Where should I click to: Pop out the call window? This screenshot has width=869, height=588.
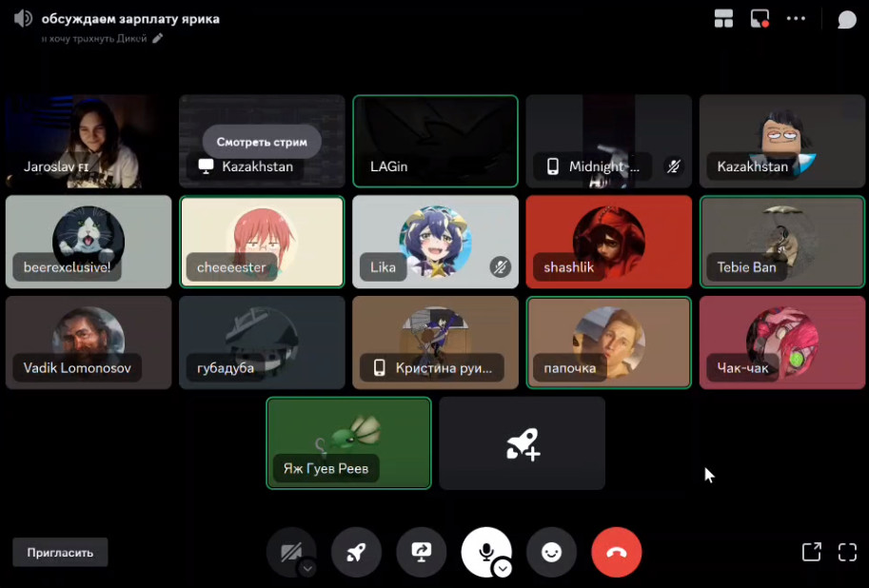click(811, 552)
